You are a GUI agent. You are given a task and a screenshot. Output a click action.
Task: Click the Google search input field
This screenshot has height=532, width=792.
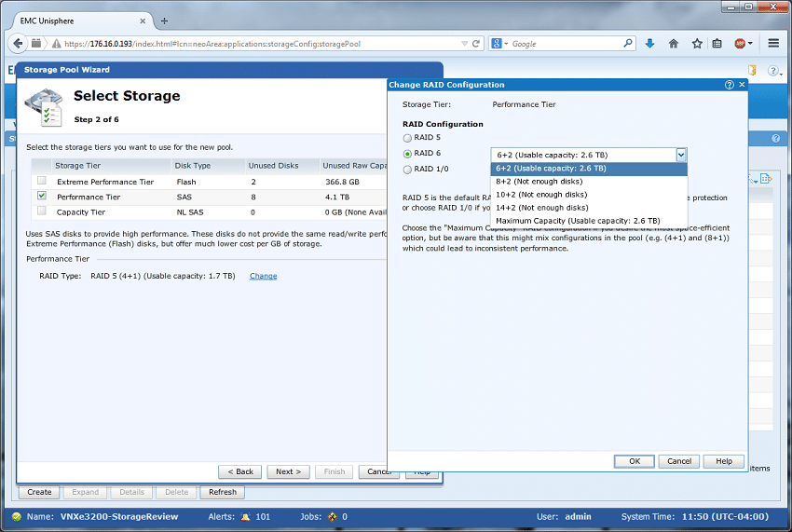tap(566, 44)
